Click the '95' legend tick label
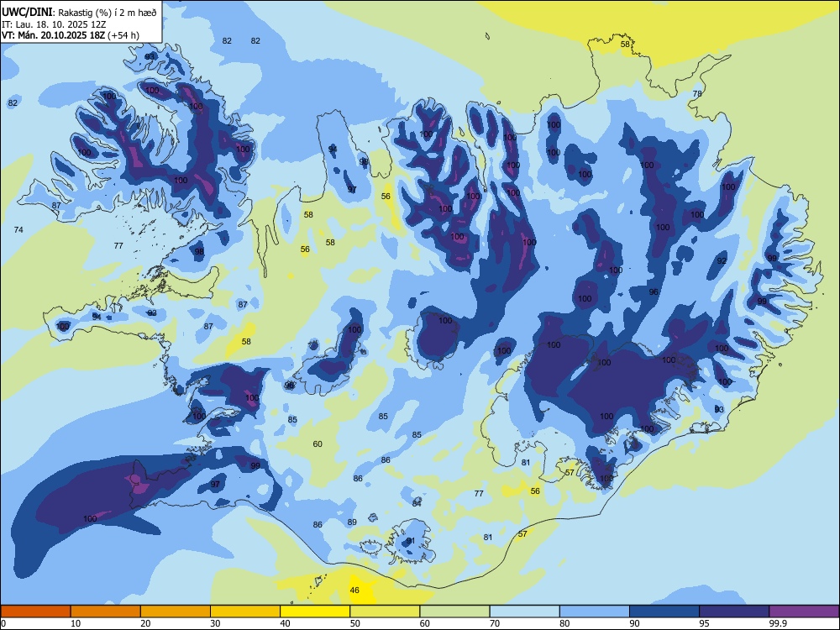The width and height of the screenshot is (840, 630). pos(705,623)
